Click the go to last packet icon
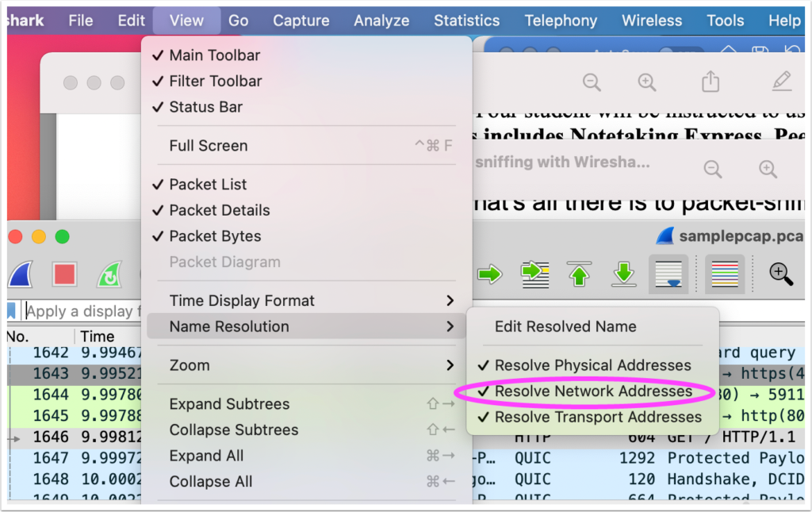 [x=624, y=274]
